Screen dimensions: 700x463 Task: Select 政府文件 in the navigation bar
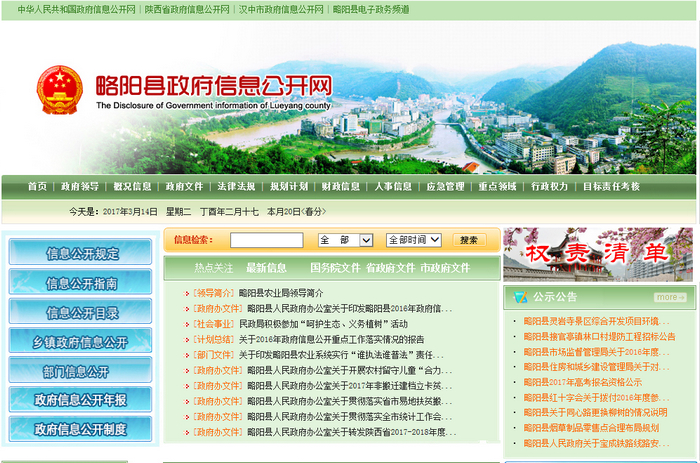click(185, 187)
